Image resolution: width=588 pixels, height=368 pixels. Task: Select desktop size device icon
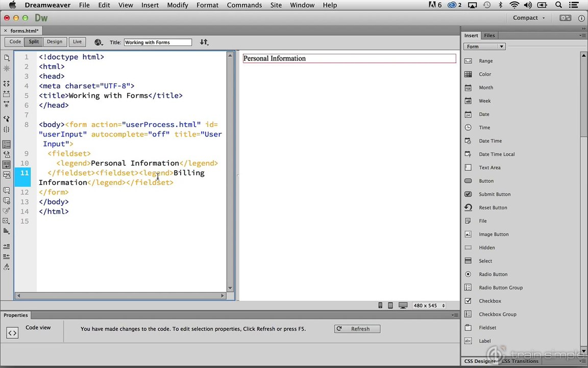tap(403, 305)
